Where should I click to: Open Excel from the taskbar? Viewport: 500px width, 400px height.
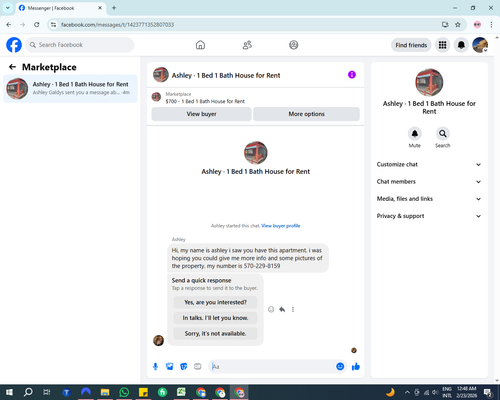coord(181,392)
